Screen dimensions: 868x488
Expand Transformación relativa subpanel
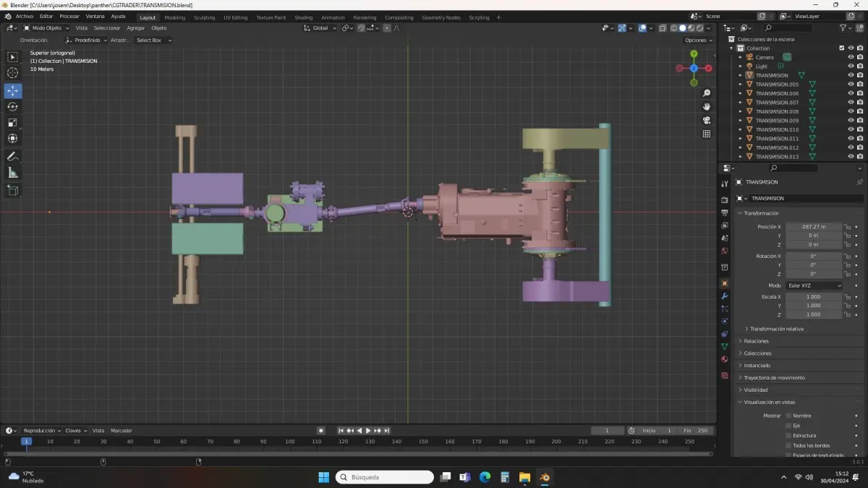click(776, 329)
